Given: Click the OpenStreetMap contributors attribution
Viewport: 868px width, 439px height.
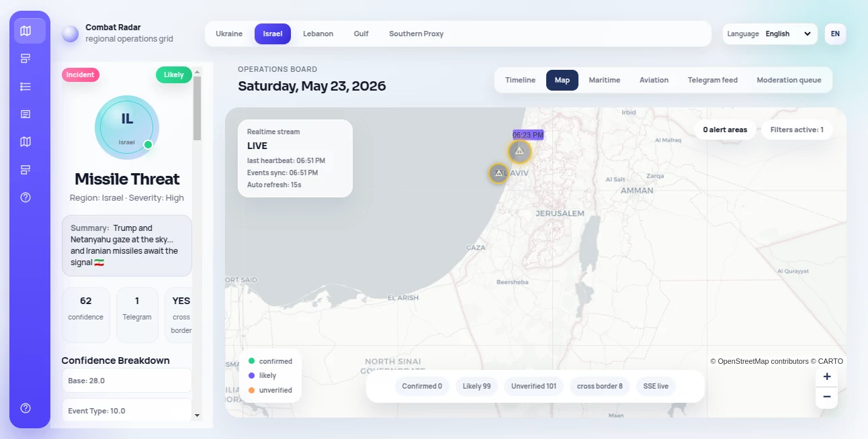Looking at the screenshot, I should [759, 361].
